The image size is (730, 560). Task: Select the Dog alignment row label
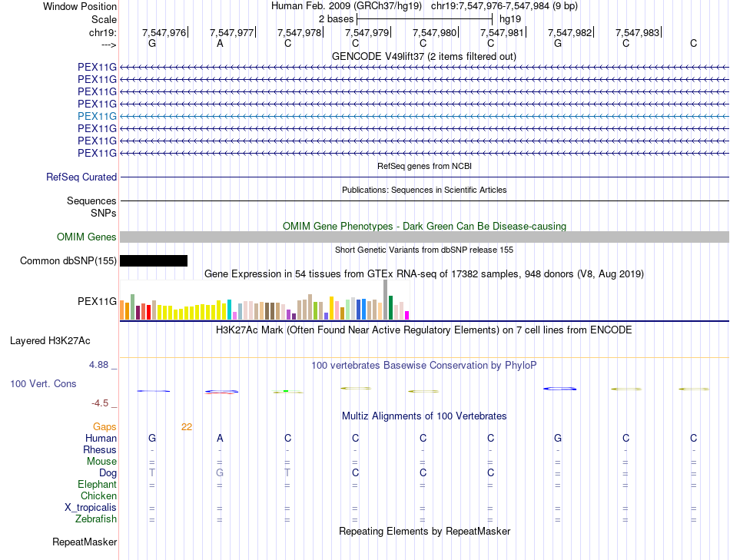(x=108, y=473)
